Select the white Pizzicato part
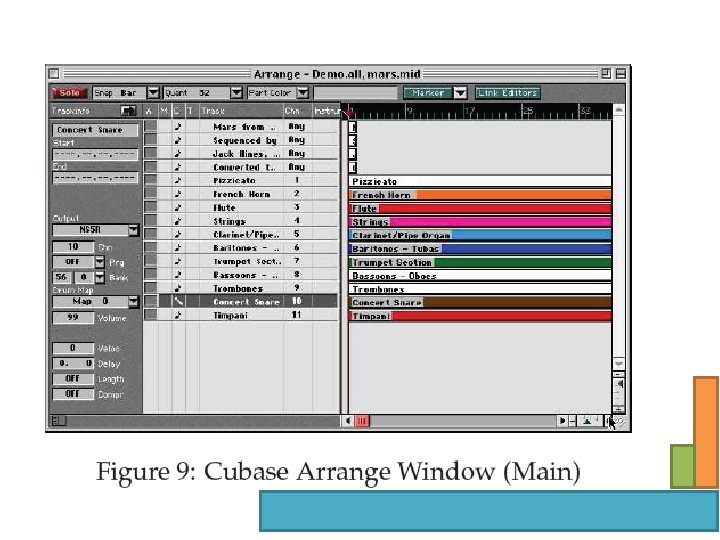Screen dimensions: 720x540 tap(480, 181)
